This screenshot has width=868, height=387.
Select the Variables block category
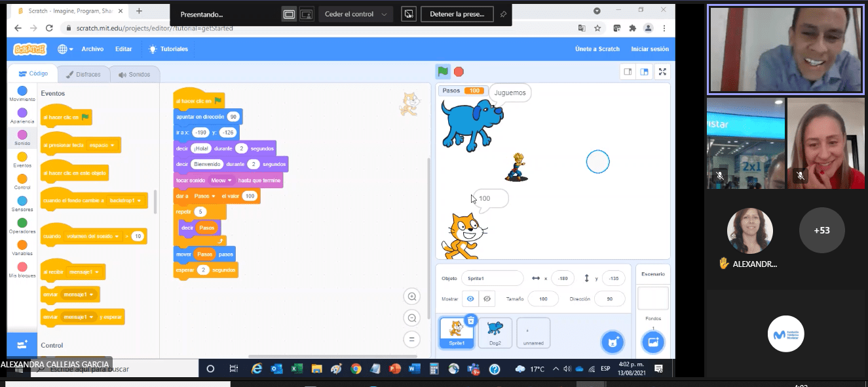coord(22,248)
